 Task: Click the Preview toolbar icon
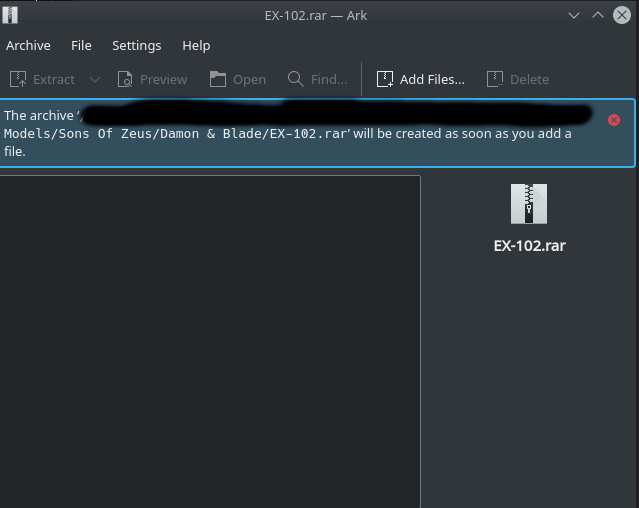[x=125, y=79]
